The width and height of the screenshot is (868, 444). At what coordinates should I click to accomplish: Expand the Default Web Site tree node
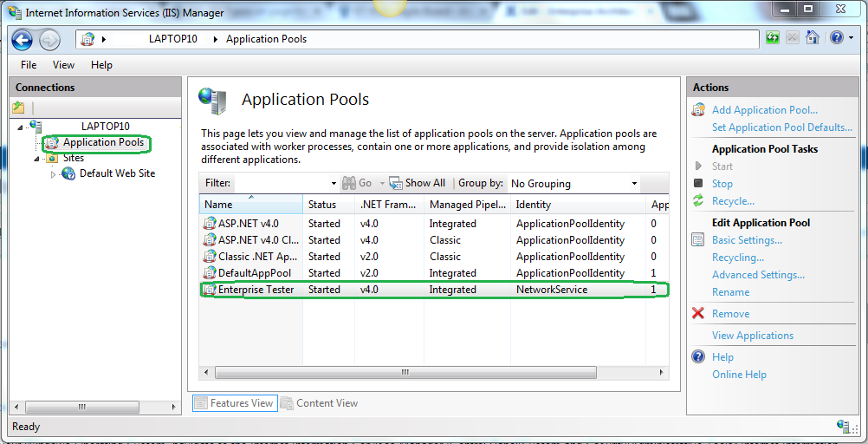click(x=53, y=174)
